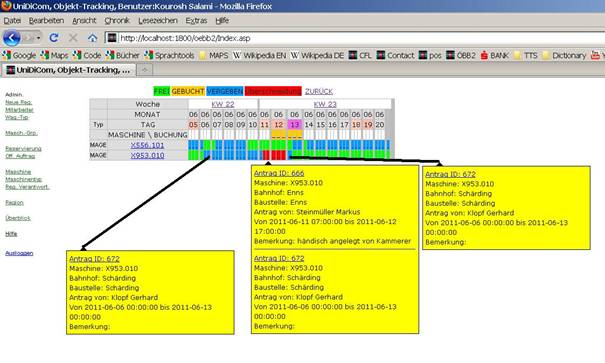This screenshot has width=605, height=363.
Task: Reload the page with the refresh icon
Action: click(54, 38)
